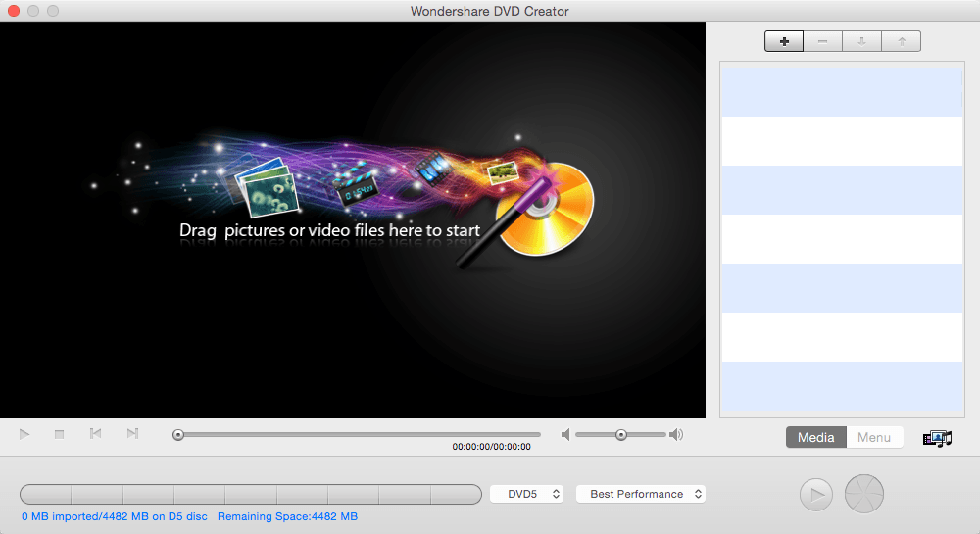
Task: Mute audio with the low-volume speaker icon
Action: 565,435
